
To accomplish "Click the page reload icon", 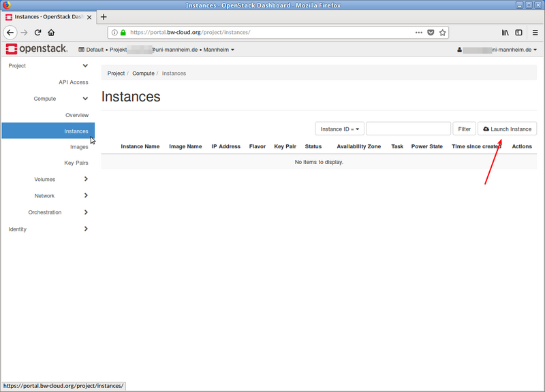I will 38,32.
